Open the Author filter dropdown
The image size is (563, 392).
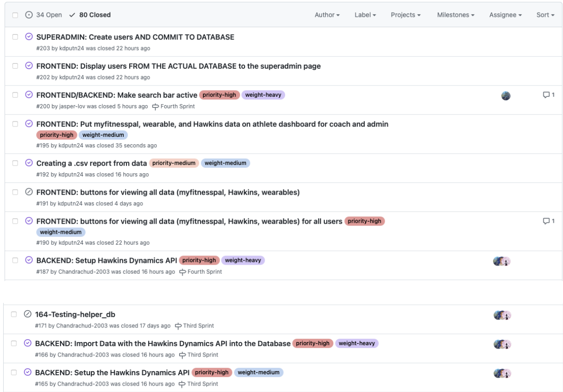327,14
